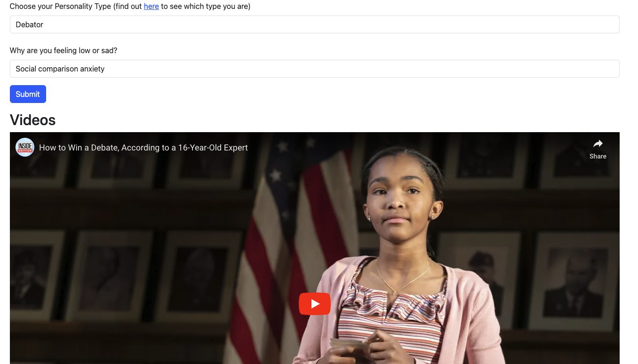Open video title 'How to Win a Debate'
Screen dimensions: 638x364
(144, 148)
